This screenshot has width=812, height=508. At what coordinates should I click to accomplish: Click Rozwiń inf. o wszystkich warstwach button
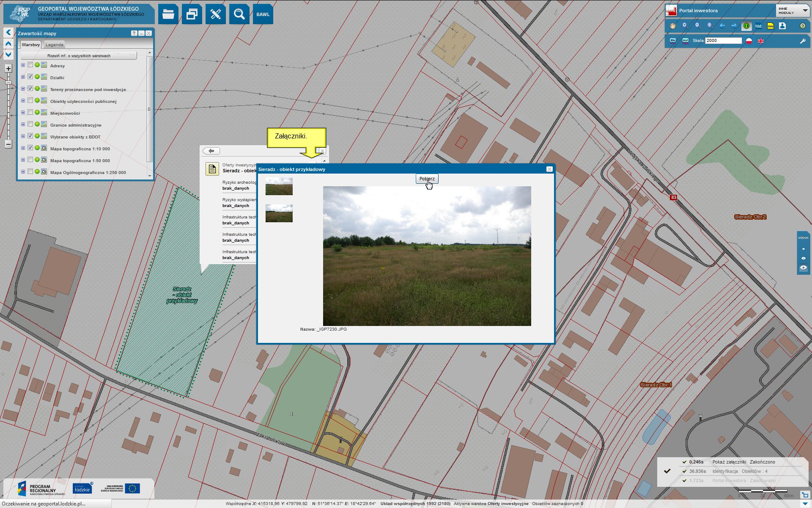(x=79, y=55)
